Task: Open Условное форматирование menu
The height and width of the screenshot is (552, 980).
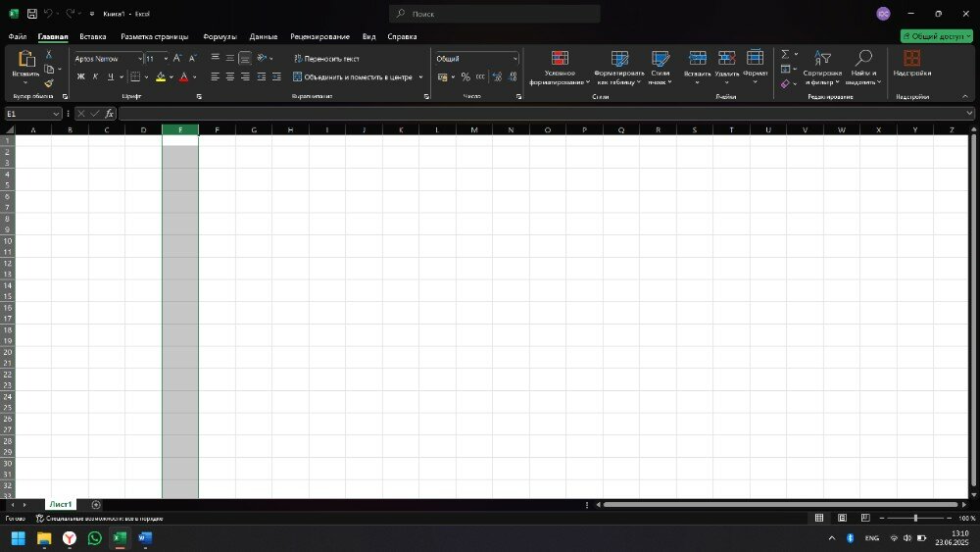Action: 560,68
